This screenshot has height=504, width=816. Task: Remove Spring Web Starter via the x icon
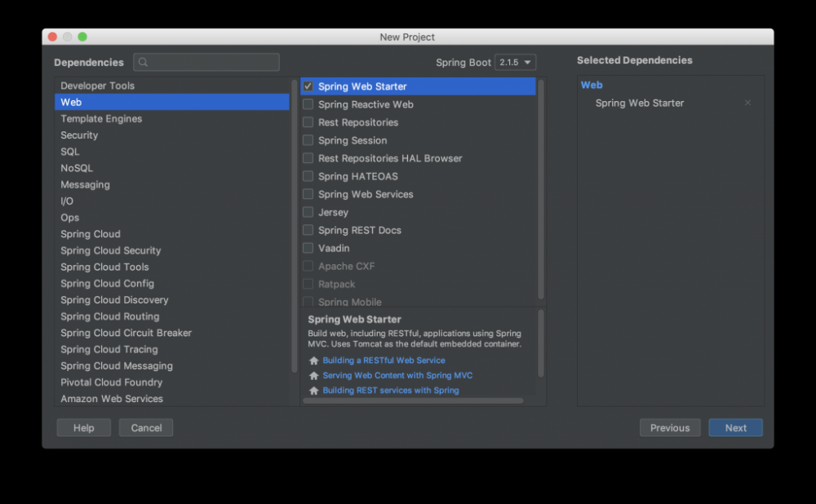[x=747, y=103]
